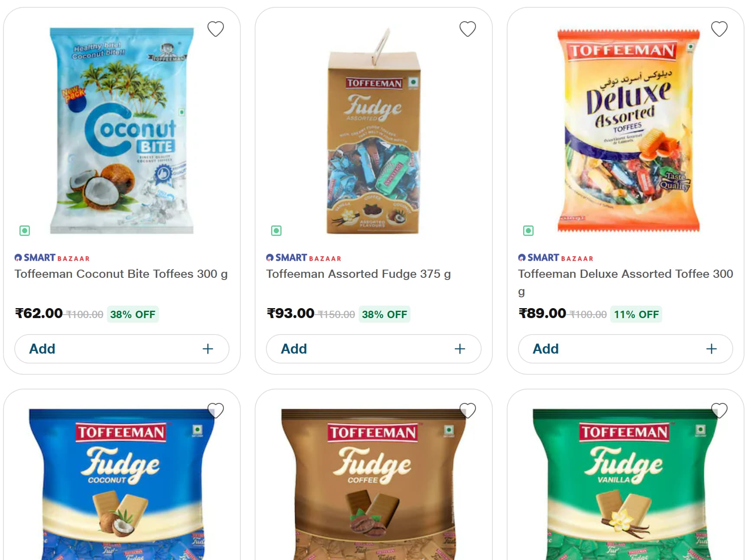
Task: Click plus icon for Assorted Fudge
Action: [x=460, y=349]
